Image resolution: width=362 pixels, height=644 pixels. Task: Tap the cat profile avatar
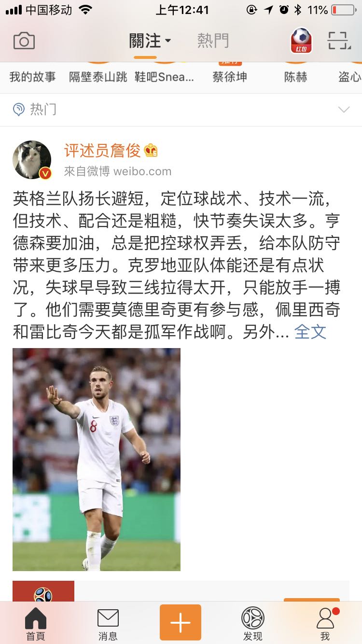(x=32, y=160)
